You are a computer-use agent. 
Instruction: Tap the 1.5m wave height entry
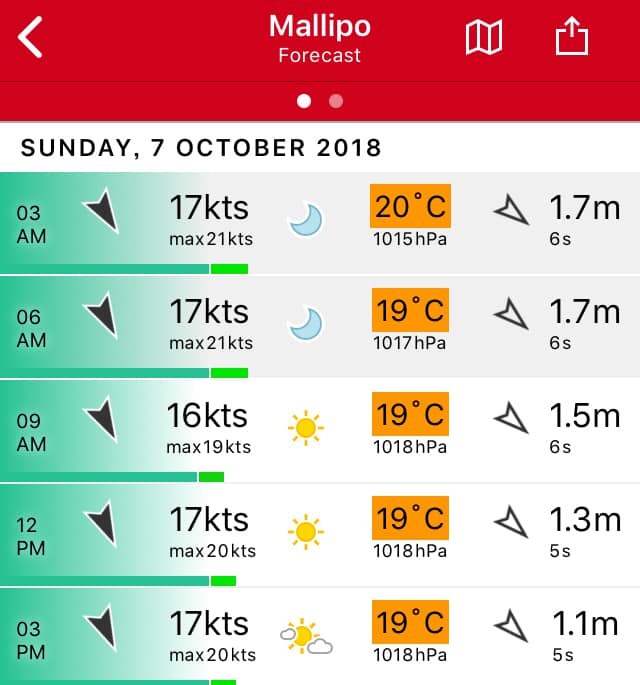[x=585, y=415]
